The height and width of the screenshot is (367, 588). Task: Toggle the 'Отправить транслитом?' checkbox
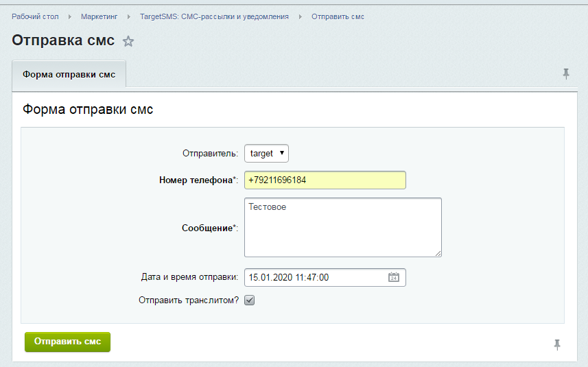250,300
